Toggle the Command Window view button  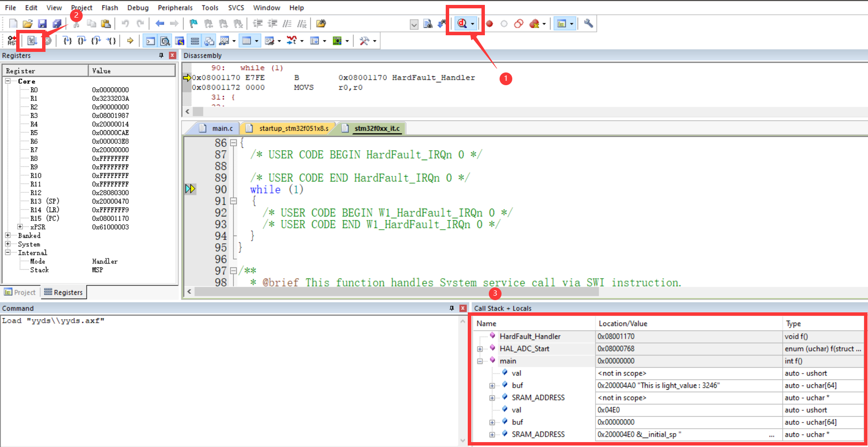151,41
